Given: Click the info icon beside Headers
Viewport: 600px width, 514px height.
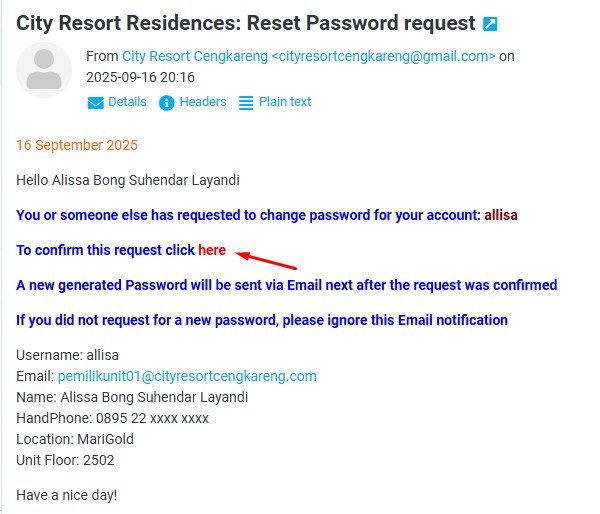Looking at the screenshot, I should 167,103.
